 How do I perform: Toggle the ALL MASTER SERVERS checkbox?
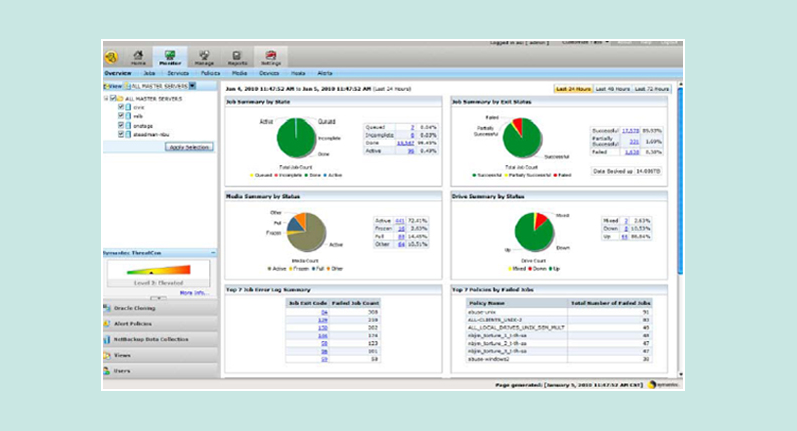point(113,99)
